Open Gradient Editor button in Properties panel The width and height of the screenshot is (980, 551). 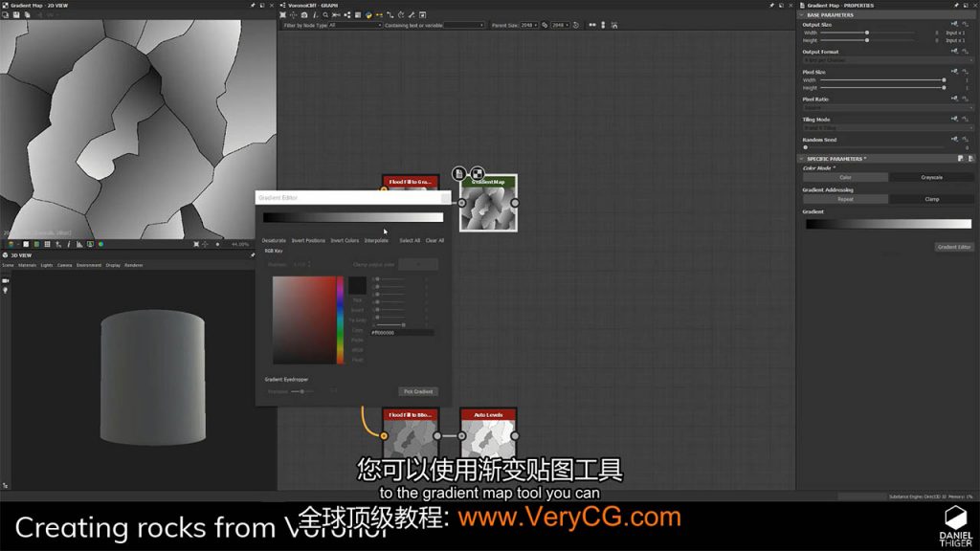click(x=954, y=247)
